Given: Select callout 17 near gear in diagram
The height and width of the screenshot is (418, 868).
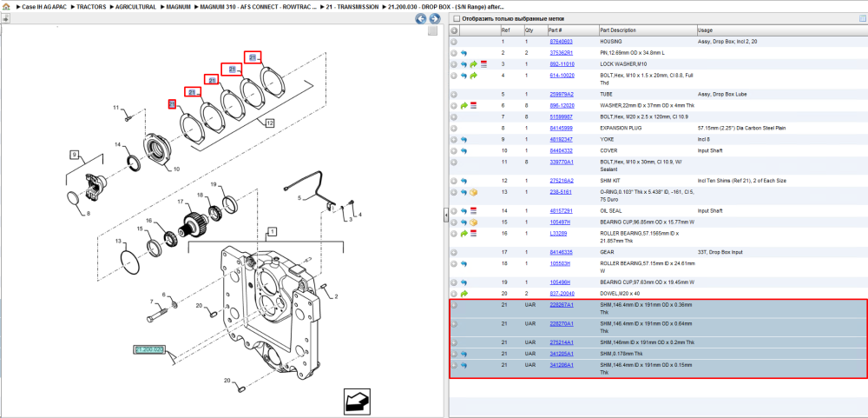Looking at the screenshot, I should point(180,202).
